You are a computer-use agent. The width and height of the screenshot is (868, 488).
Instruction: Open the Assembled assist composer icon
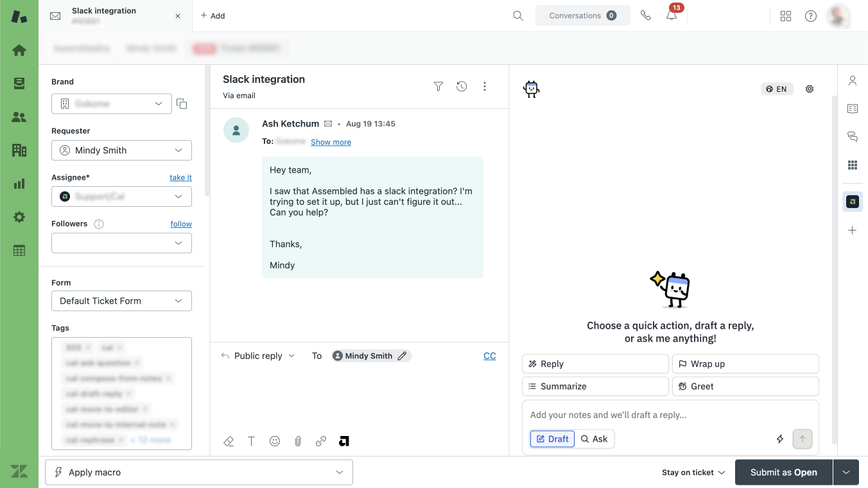click(x=344, y=441)
